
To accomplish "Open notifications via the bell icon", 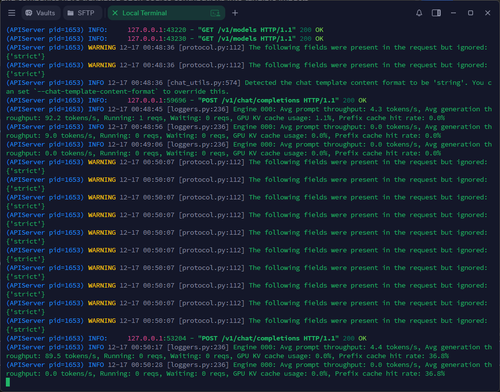I will point(419,13).
